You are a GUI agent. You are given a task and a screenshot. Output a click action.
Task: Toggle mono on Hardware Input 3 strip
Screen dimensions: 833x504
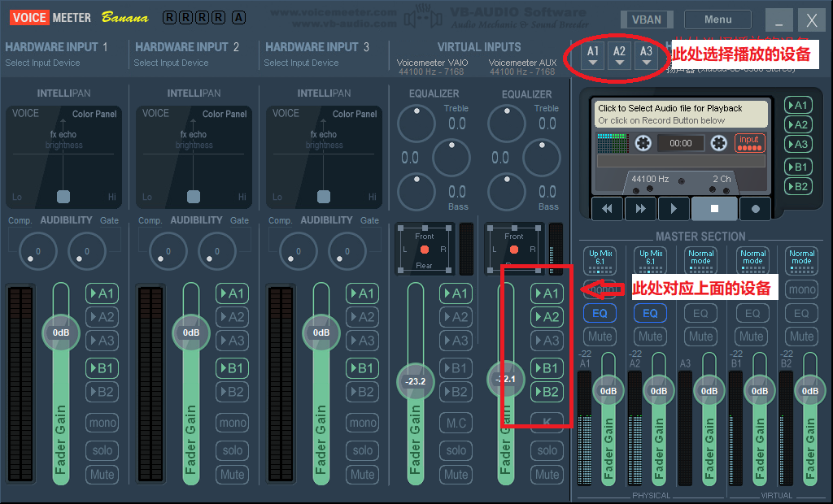point(362,423)
